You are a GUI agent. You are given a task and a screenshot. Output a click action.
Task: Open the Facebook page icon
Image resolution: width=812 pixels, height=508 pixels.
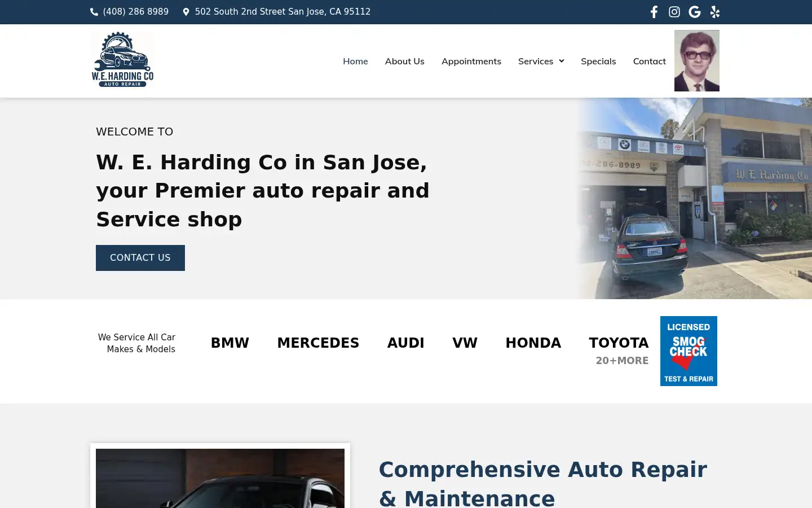[x=654, y=12]
